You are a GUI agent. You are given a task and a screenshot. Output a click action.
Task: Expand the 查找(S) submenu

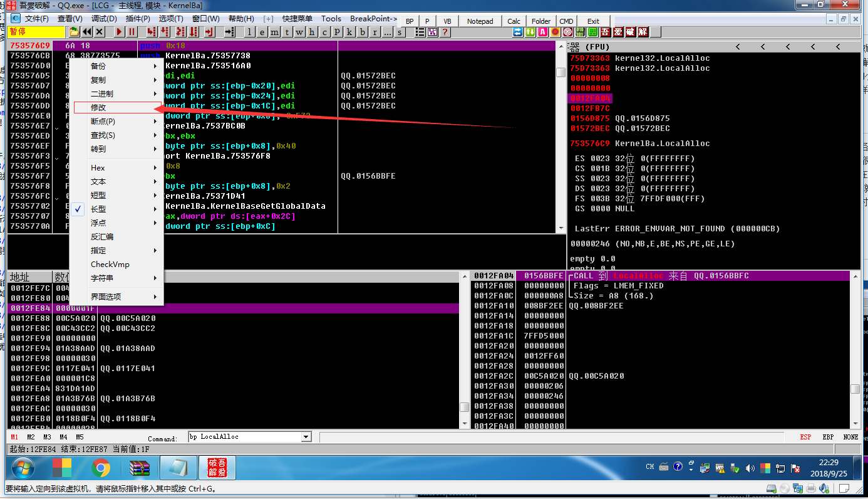116,135
